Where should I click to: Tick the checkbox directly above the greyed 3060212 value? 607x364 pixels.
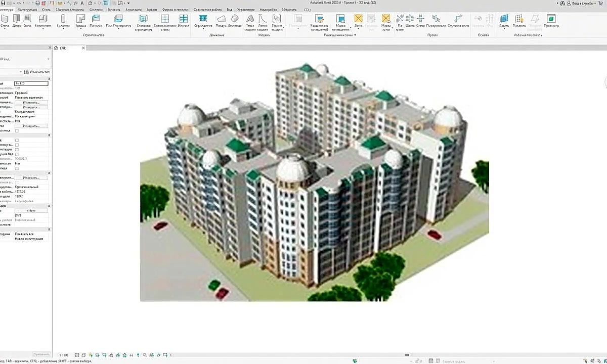pyautogui.click(x=17, y=154)
